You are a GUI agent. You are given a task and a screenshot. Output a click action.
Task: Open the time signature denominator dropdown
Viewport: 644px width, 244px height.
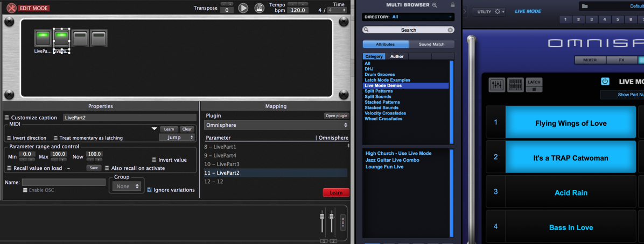click(x=337, y=10)
